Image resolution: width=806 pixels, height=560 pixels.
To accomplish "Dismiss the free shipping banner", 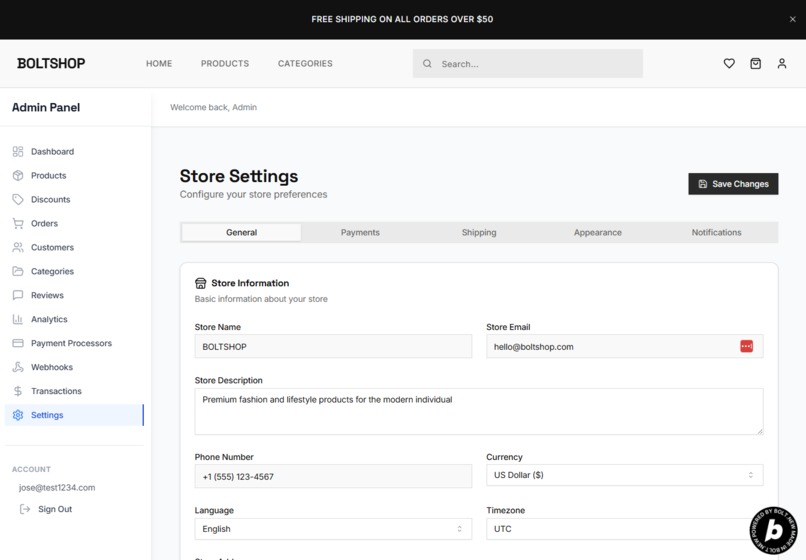I will [x=792, y=19].
